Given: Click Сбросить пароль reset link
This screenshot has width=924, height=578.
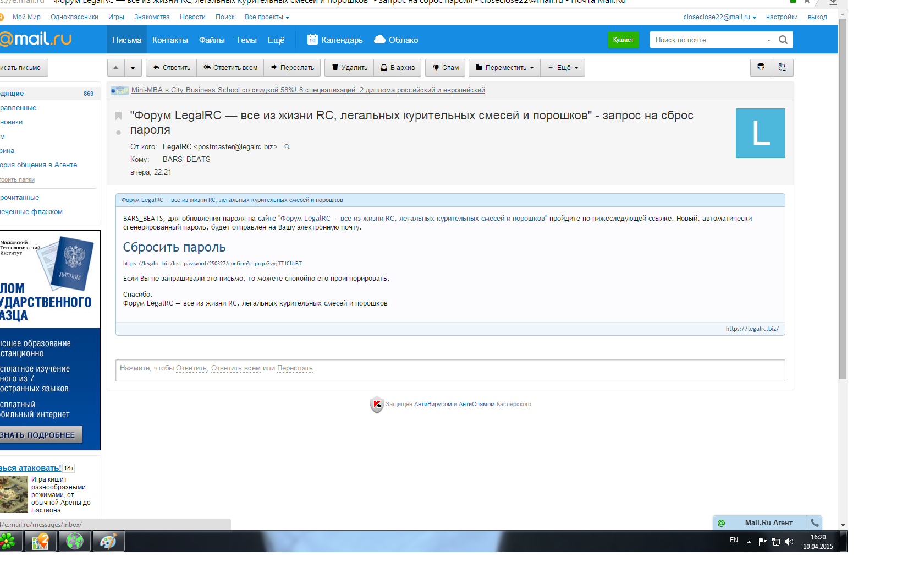Looking at the screenshot, I should click(x=174, y=247).
